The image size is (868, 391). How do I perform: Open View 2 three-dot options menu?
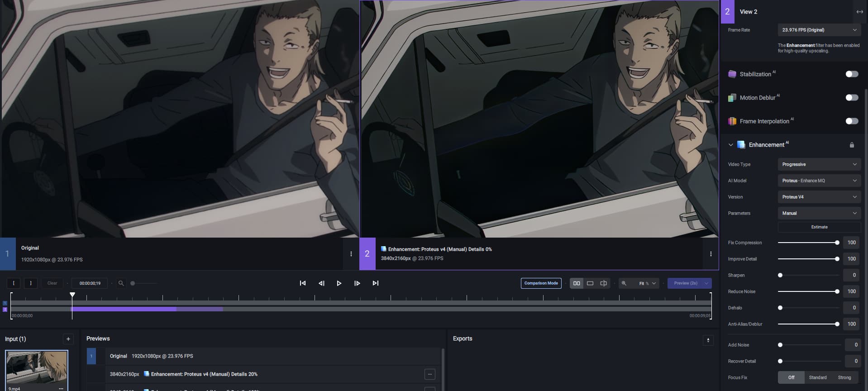pos(711,254)
